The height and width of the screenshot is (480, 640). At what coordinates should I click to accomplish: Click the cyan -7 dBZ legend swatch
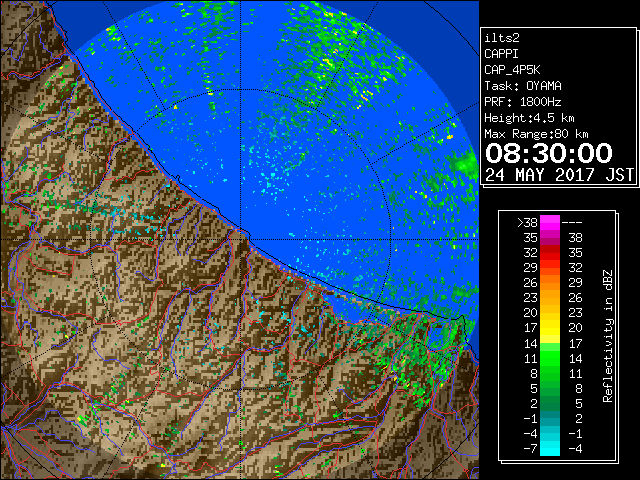point(550,449)
